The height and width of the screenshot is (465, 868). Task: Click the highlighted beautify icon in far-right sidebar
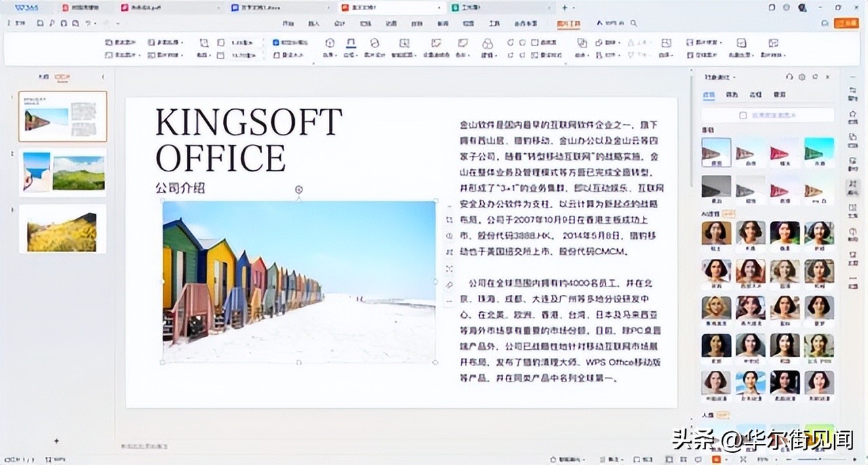[853, 188]
